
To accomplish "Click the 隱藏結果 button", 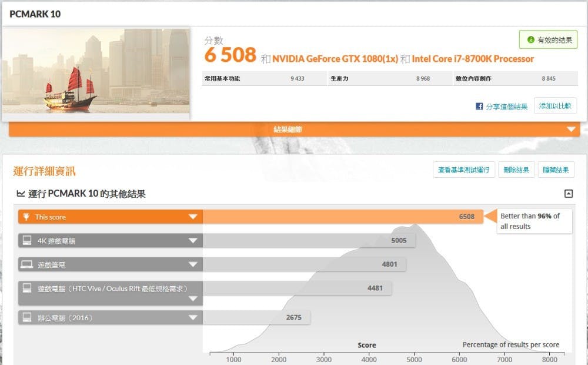I will point(556,170).
